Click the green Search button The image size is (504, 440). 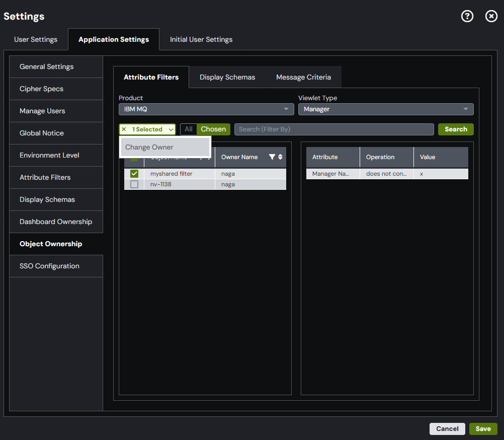point(456,129)
